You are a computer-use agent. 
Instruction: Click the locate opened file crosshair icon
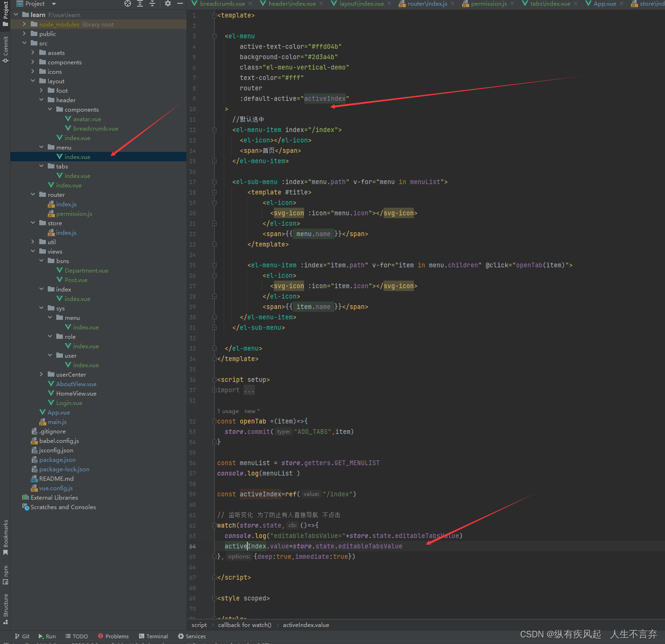[x=128, y=3]
